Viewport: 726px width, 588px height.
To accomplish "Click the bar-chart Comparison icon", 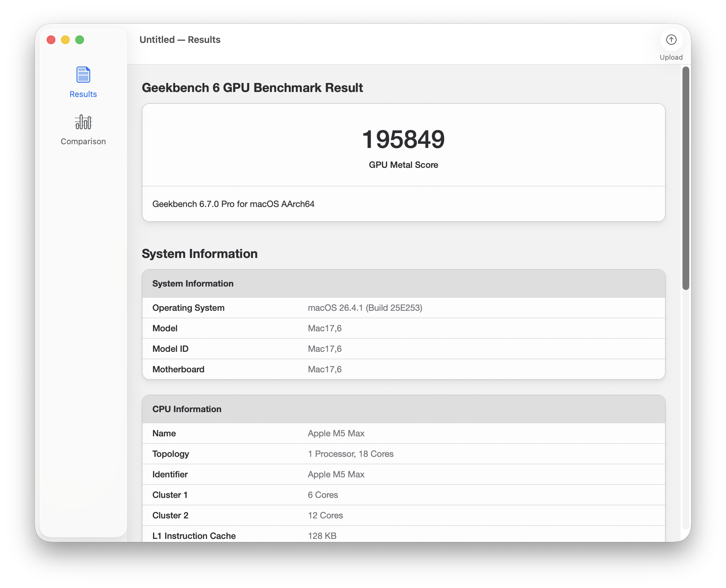I will point(83,122).
